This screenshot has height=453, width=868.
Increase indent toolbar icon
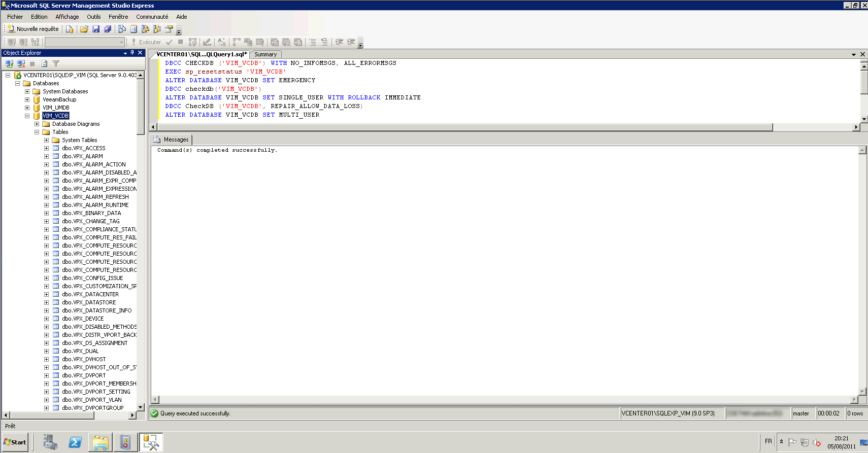tap(351, 42)
